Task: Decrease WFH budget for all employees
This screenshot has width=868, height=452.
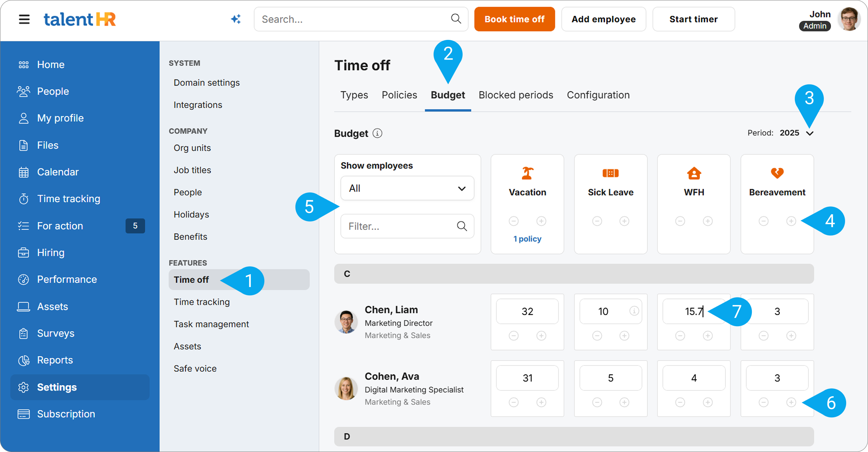Action: click(x=680, y=221)
